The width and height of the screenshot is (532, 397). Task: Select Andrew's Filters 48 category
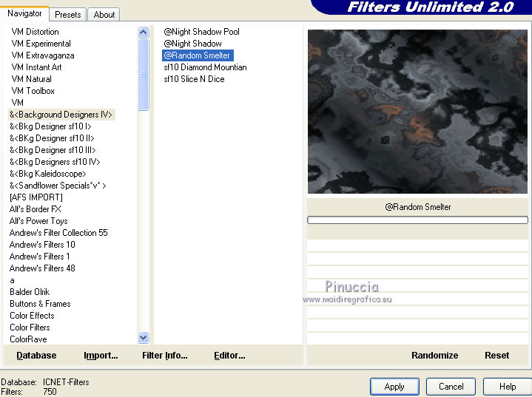pos(42,268)
